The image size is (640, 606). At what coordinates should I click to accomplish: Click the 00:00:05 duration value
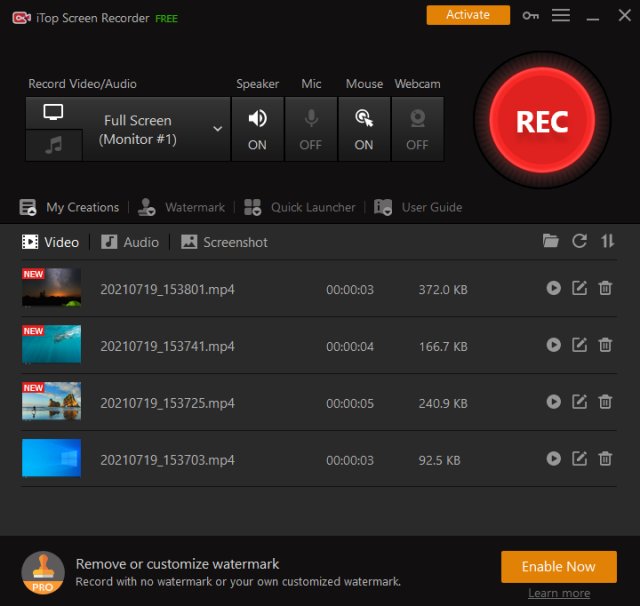350,404
